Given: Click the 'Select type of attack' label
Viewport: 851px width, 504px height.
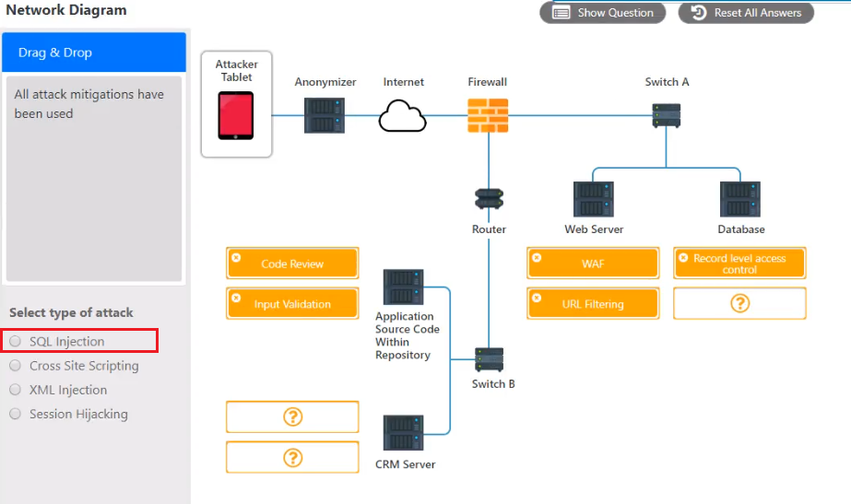Looking at the screenshot, I should tap(71, 312).
